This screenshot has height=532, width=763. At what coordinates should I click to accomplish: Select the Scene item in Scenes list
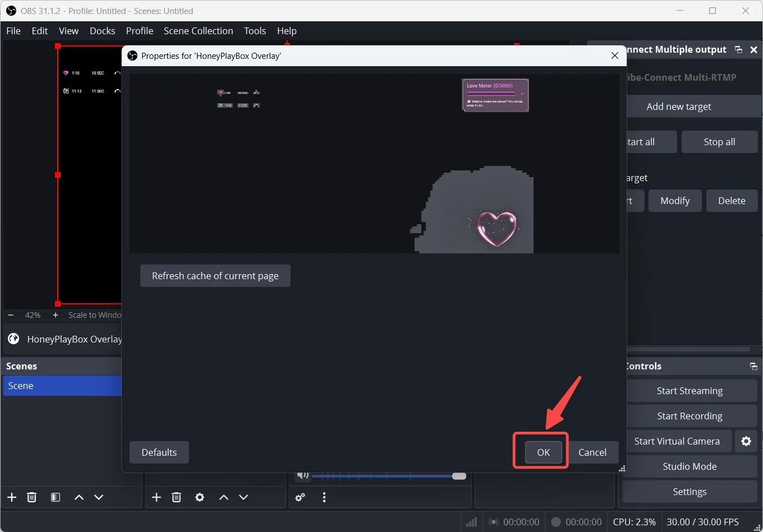click(62, 386)
